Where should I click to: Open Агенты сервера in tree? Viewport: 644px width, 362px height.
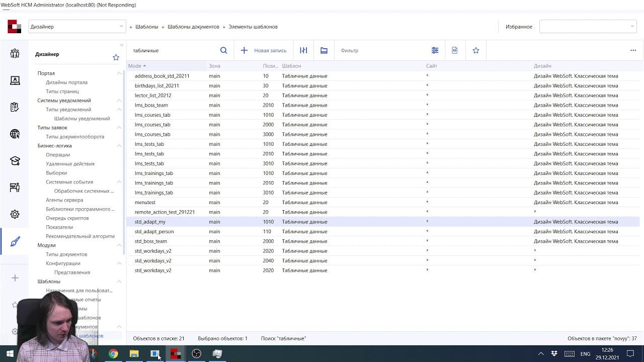pos(64,200)
